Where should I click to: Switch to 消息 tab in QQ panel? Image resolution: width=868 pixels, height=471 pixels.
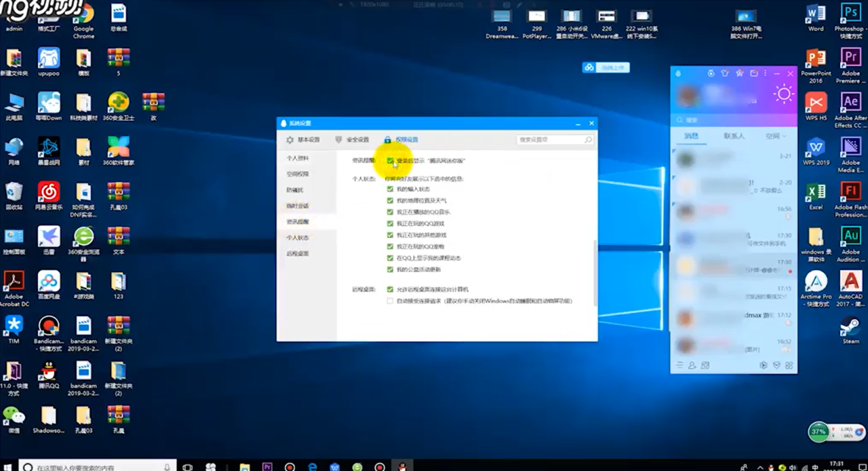pos(691,136)
